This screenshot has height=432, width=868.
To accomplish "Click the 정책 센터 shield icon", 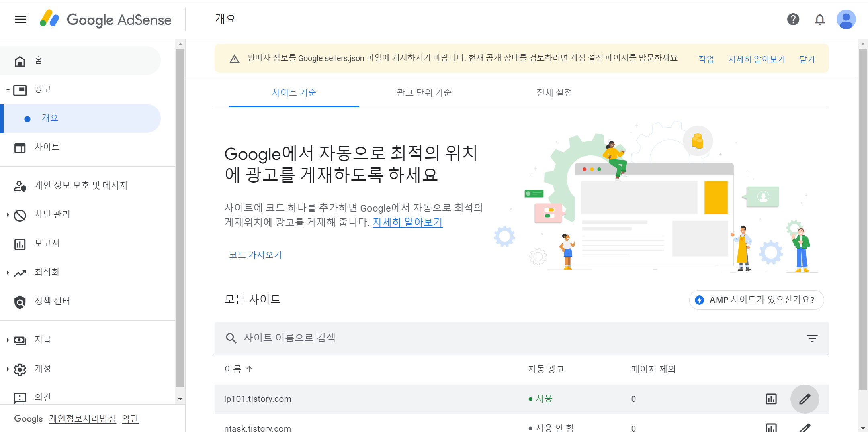I will point(20,302).
